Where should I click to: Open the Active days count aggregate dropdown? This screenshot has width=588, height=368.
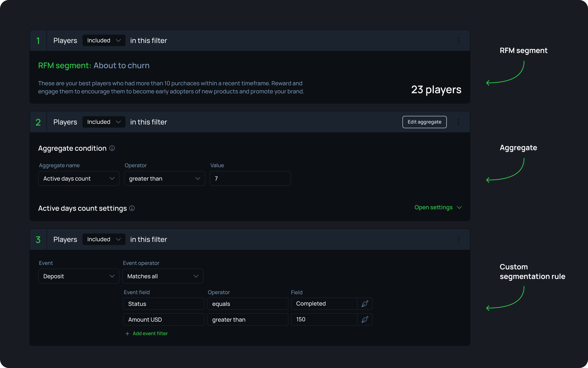(79, 179)
